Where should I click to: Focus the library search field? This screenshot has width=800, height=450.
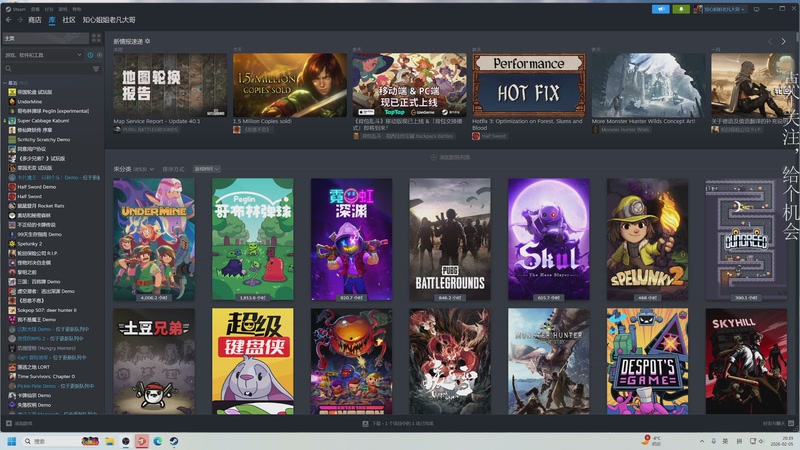click(47, 68)
